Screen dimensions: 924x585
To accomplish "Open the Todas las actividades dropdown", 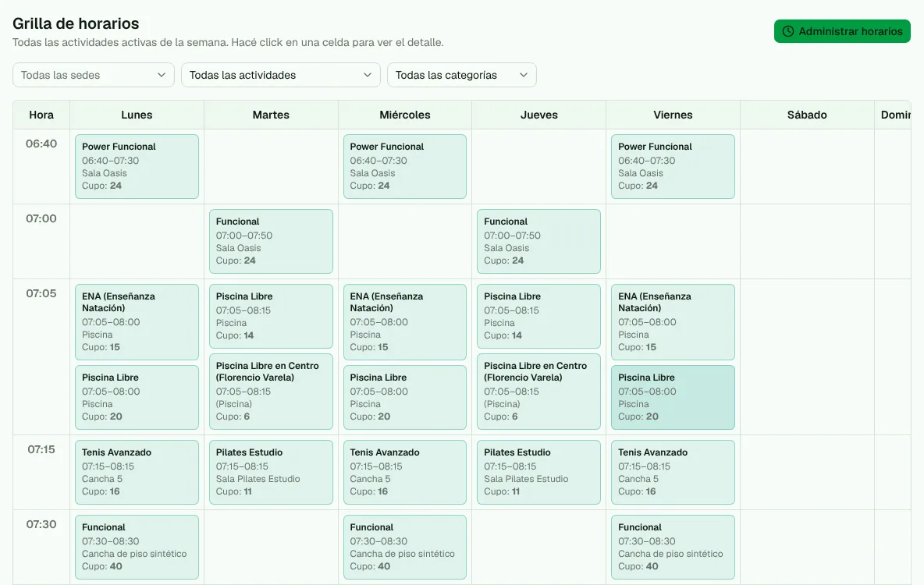I will pos(280,75).
